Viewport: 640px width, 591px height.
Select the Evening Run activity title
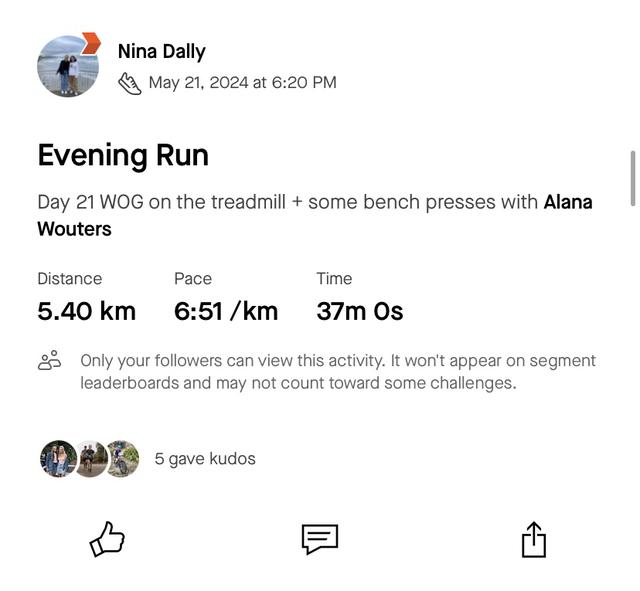coord(123,155)
